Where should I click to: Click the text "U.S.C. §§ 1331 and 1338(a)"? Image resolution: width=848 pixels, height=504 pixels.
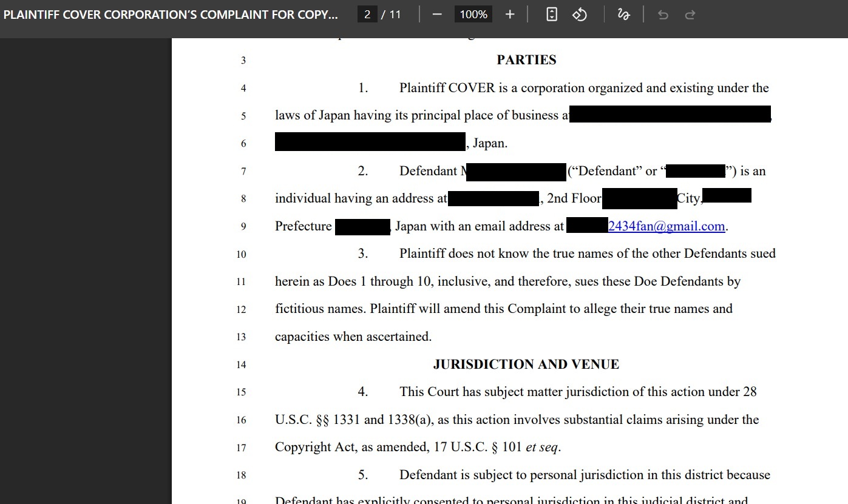tap(354, 420)
